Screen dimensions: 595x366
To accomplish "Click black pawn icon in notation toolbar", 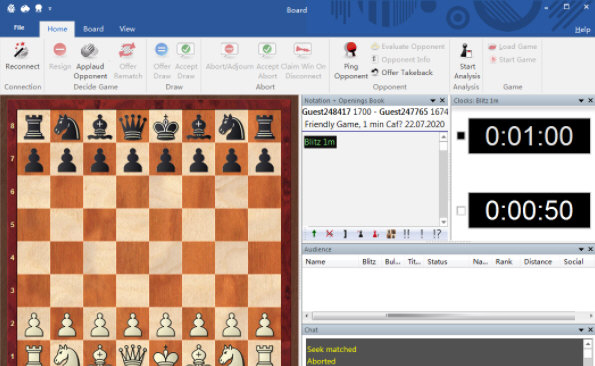I will pos(360,234).
